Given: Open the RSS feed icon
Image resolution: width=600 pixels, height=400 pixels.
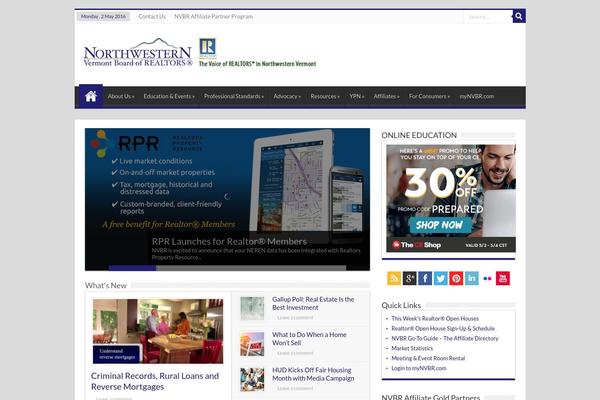Looking at the screenshot, I should tap(394, 278).
